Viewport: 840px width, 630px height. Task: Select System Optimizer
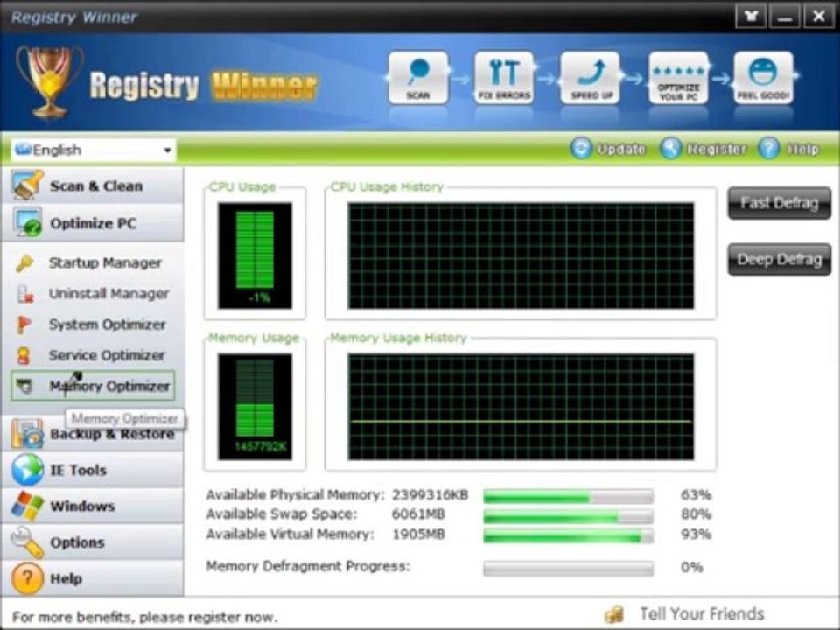click(107, 325)
